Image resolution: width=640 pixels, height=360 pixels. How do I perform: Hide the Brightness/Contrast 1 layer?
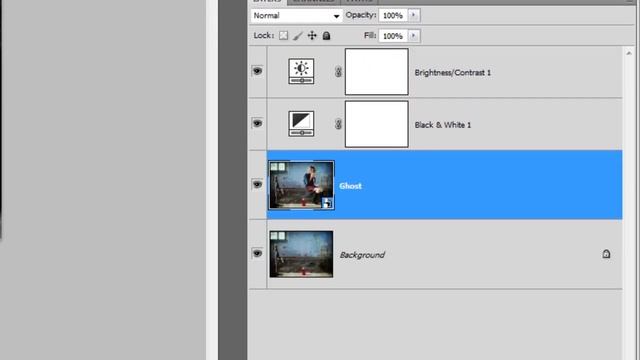pyautogui.click(x=257, y=71)
